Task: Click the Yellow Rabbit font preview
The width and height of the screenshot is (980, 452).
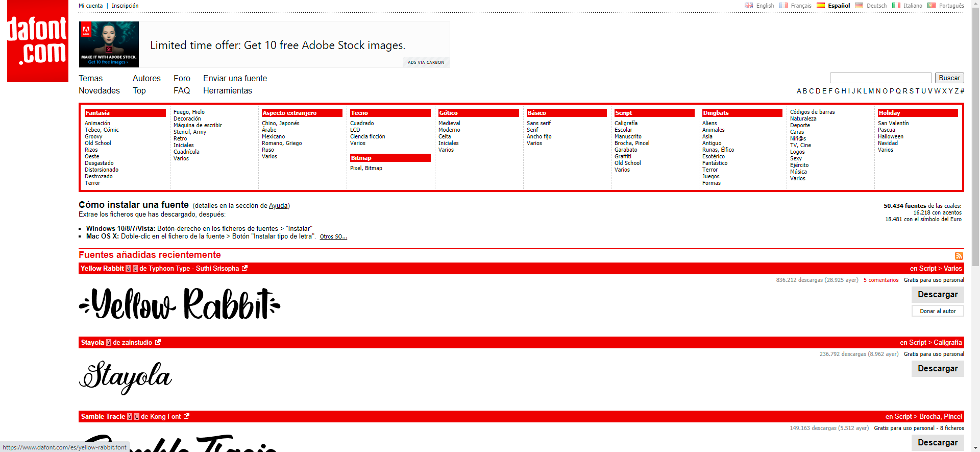Action: pyautogui.click(x=180, y=304)
